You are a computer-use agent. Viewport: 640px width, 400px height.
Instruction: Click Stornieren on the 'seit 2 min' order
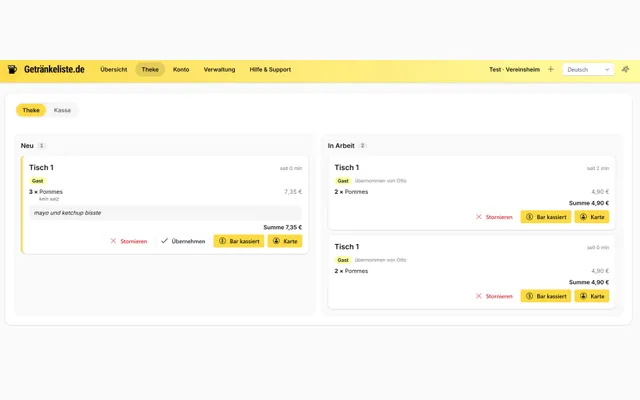point(494,217)
